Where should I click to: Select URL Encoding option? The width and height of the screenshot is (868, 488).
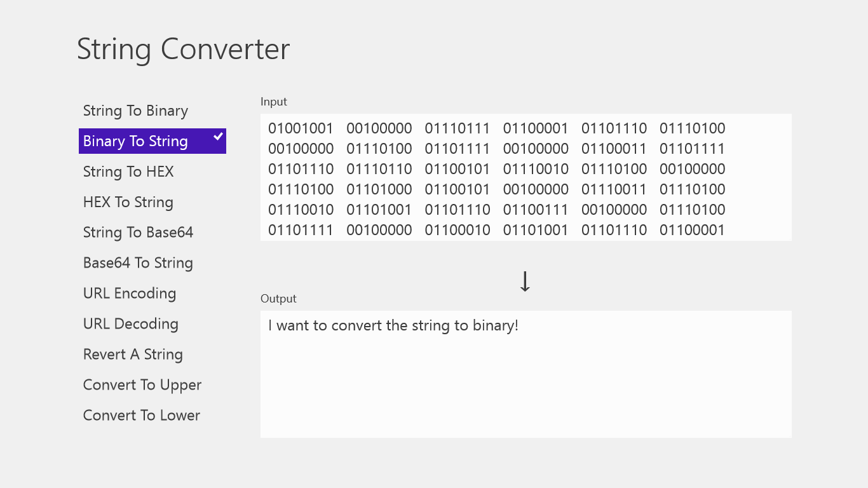[130, 294]
